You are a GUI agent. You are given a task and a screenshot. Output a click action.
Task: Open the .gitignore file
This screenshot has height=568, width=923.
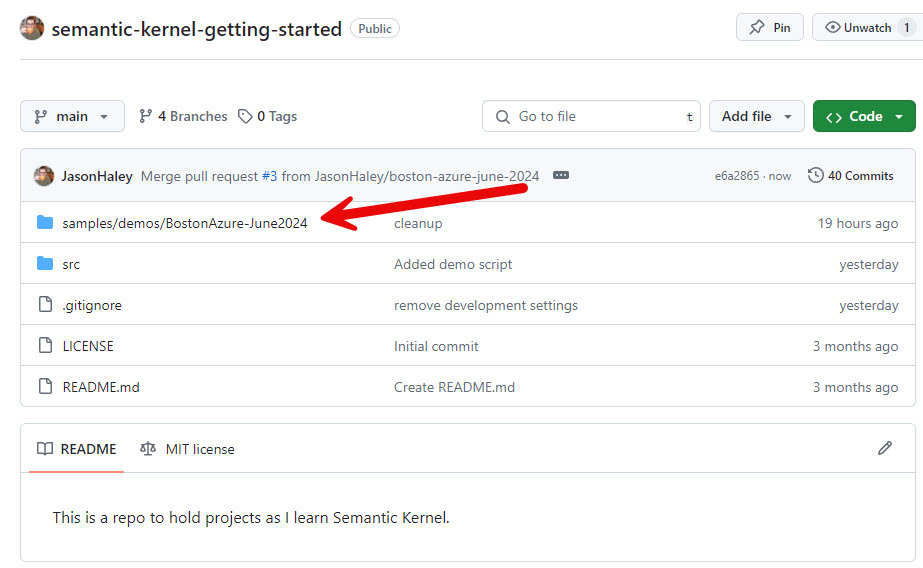(x=92, y=305)
